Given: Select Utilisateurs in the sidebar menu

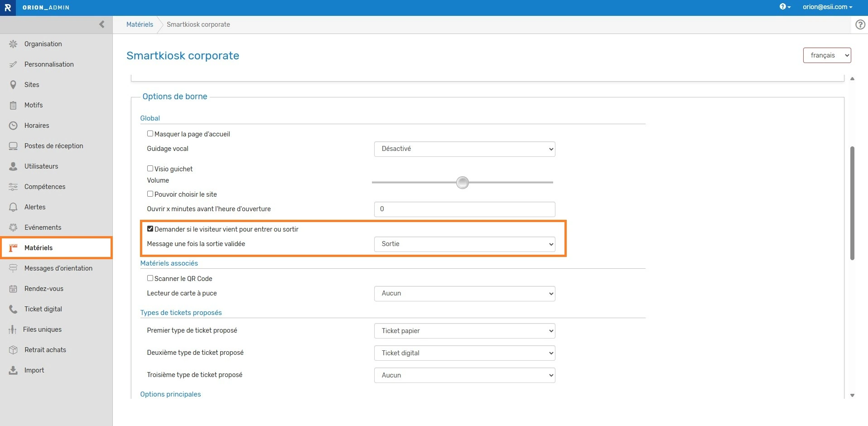Looking at the screenshot, I should [41, 166].
